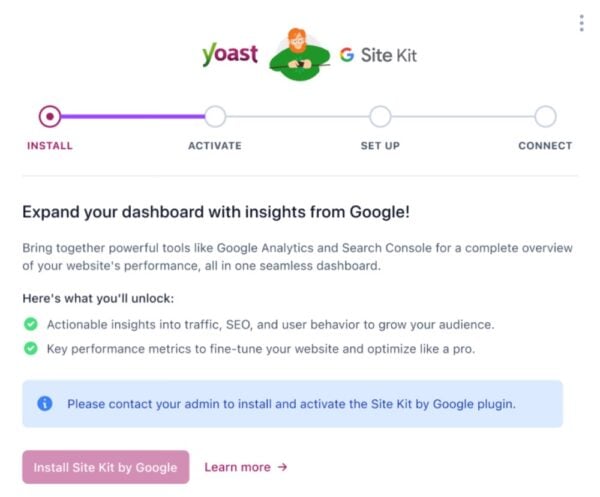Viewport: 600px width, 497px height.
Task: Click the CONNECT step label
Action: pyautogui.click(x=545, y=146)
